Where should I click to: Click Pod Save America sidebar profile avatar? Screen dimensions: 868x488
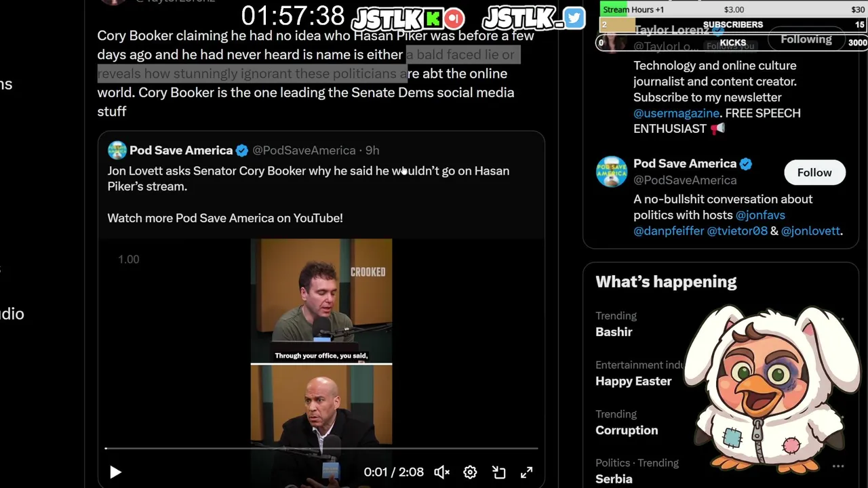pyautogui.click(x=612, y=171)
